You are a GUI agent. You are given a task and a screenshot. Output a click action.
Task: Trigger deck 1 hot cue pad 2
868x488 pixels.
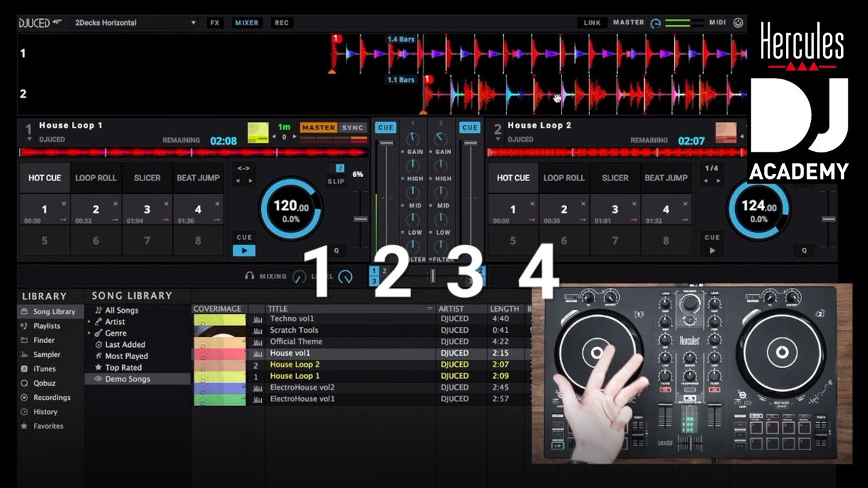(x=96, y=209)
